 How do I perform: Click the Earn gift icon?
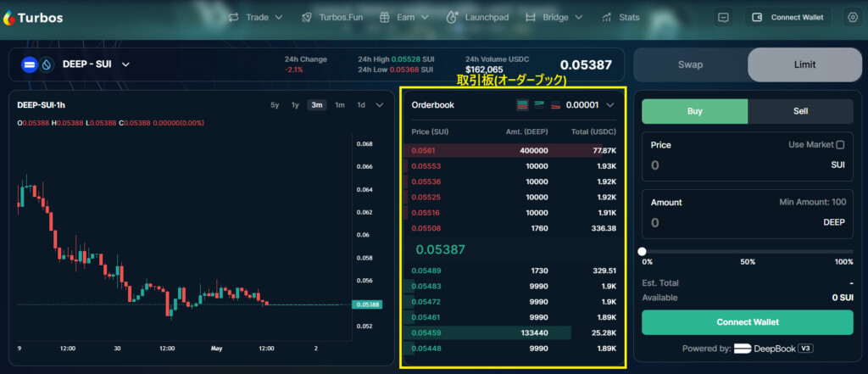point(384,17)
